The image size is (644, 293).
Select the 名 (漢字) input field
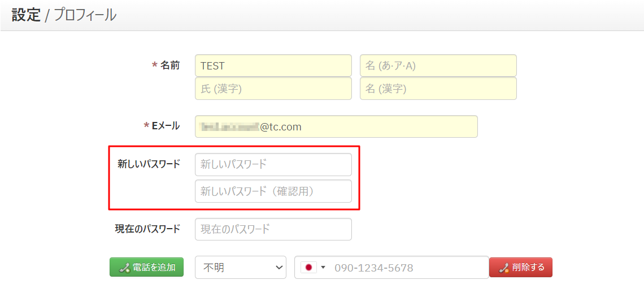tap(438, 89)
